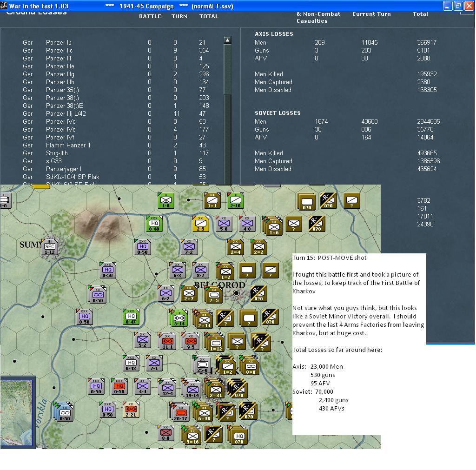Click the 'Panzerjager I' loss row
476x470 pixels.
116,169
